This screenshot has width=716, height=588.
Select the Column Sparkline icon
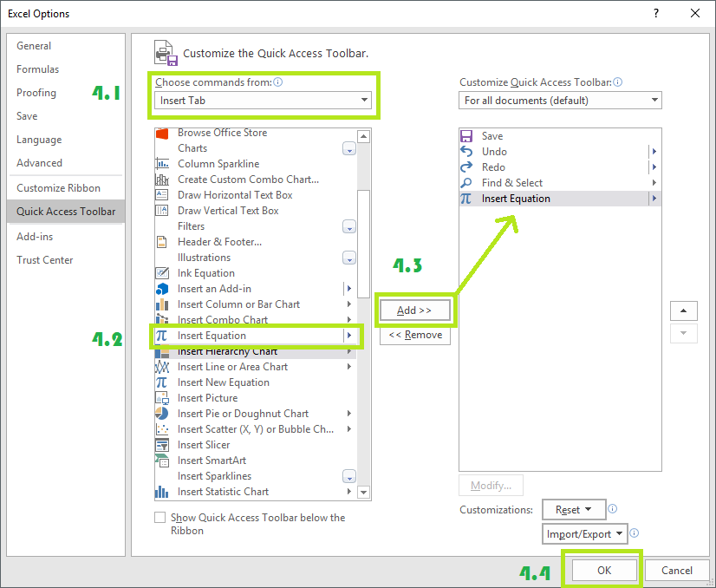(x=162, y=164)
